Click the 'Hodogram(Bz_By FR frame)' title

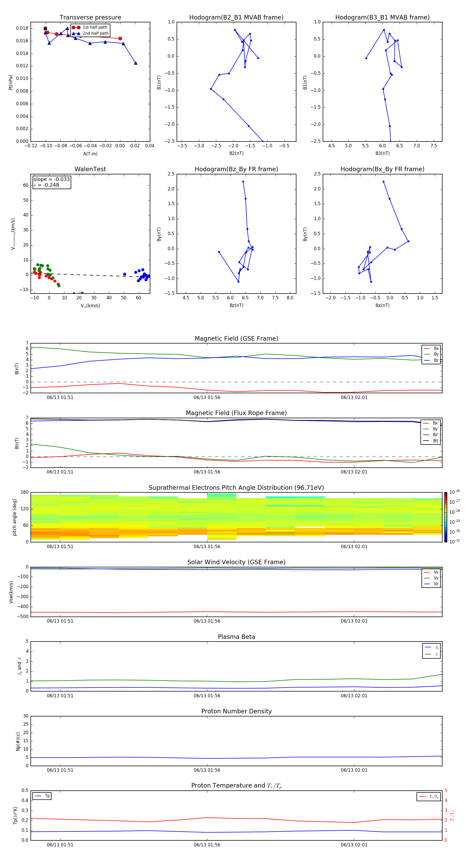coord(236,169)
